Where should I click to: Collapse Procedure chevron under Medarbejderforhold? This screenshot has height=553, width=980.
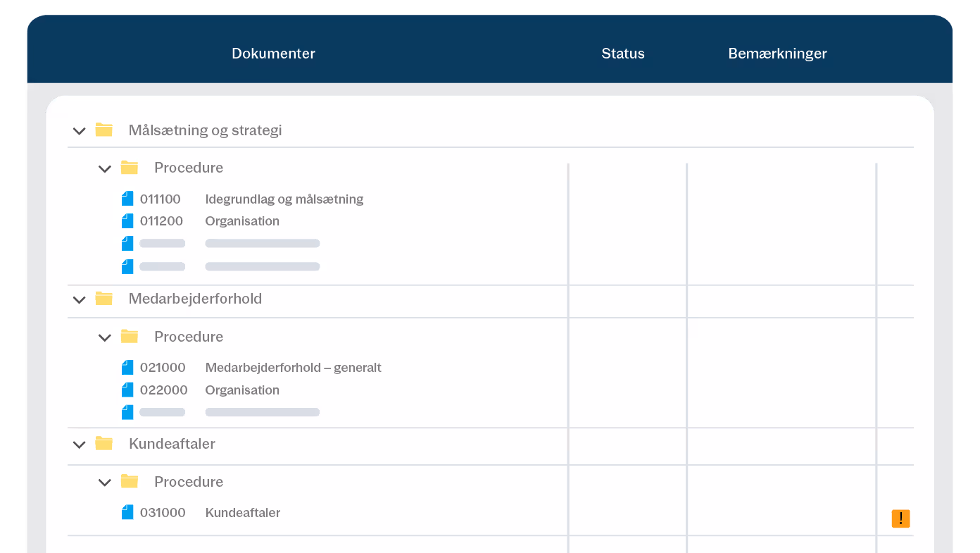pyautogui.click(x=105, y=337)
